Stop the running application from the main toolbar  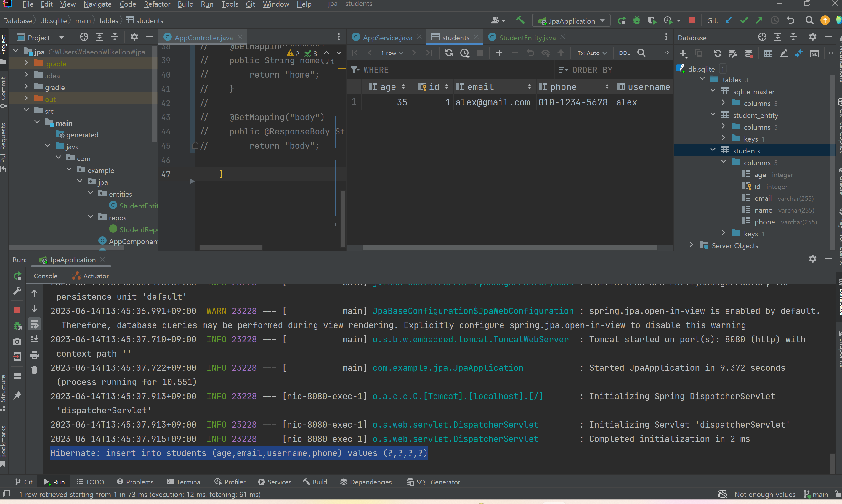pyautogui.click(x=692, y=20)
